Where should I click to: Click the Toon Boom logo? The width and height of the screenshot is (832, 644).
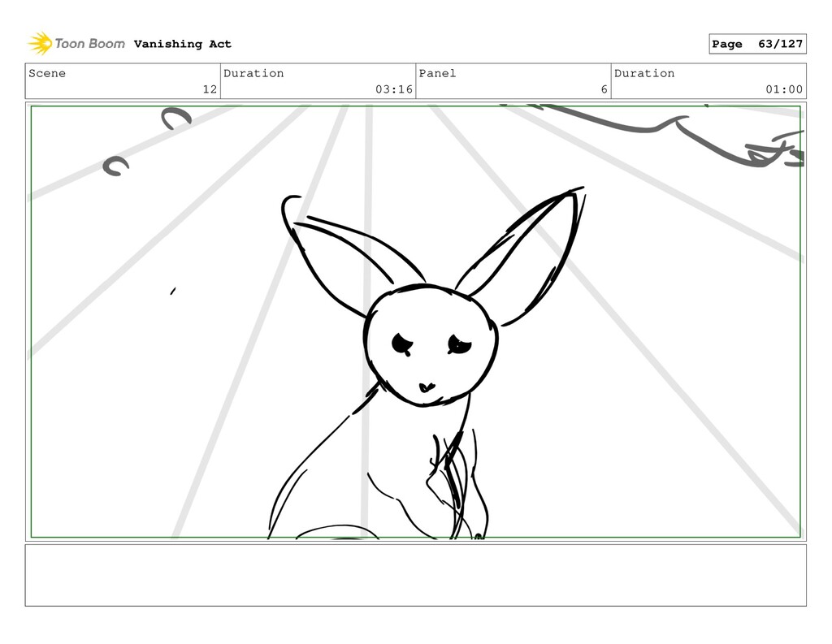click(x=76, y=44)
